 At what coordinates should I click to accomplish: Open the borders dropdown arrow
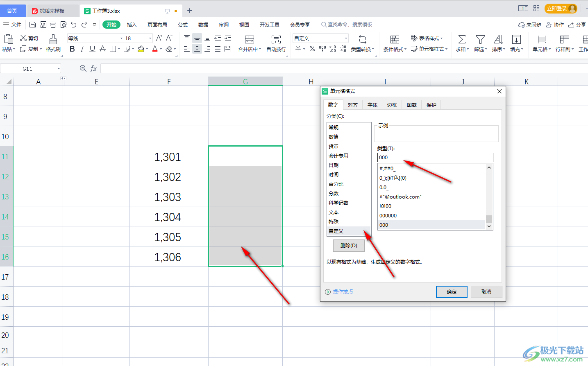click(119, 49)
